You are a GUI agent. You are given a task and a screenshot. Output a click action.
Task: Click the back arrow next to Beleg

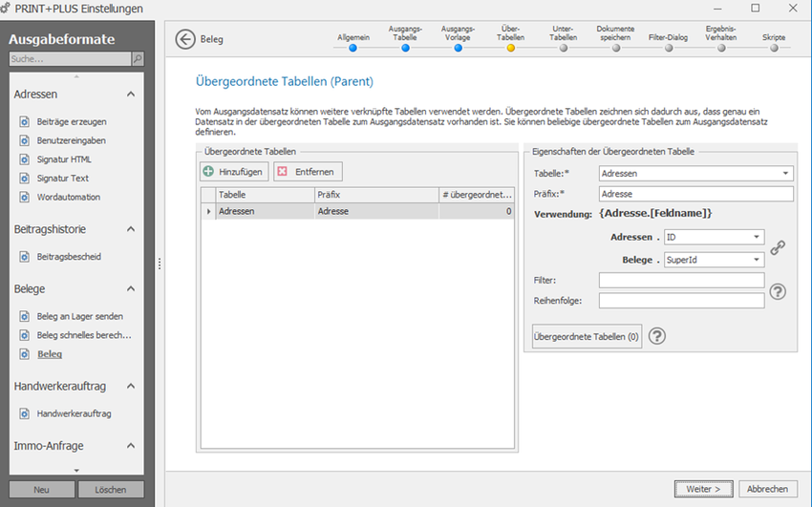[185, 39]
